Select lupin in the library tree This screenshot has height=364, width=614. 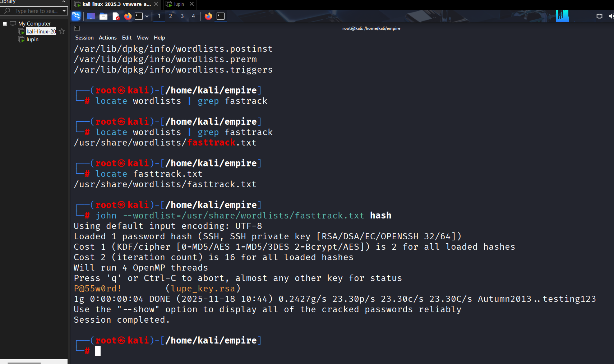(x=32, y=40)
